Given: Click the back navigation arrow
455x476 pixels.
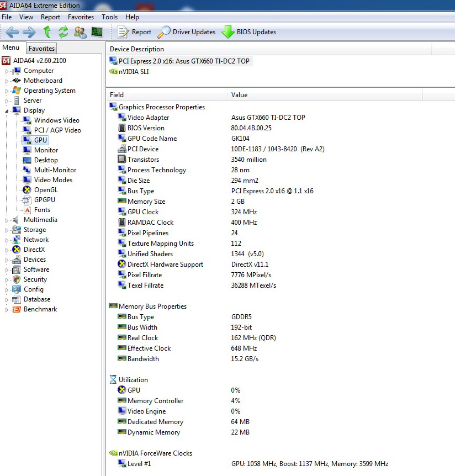Looking at the screenshot, I should (11, 32).
